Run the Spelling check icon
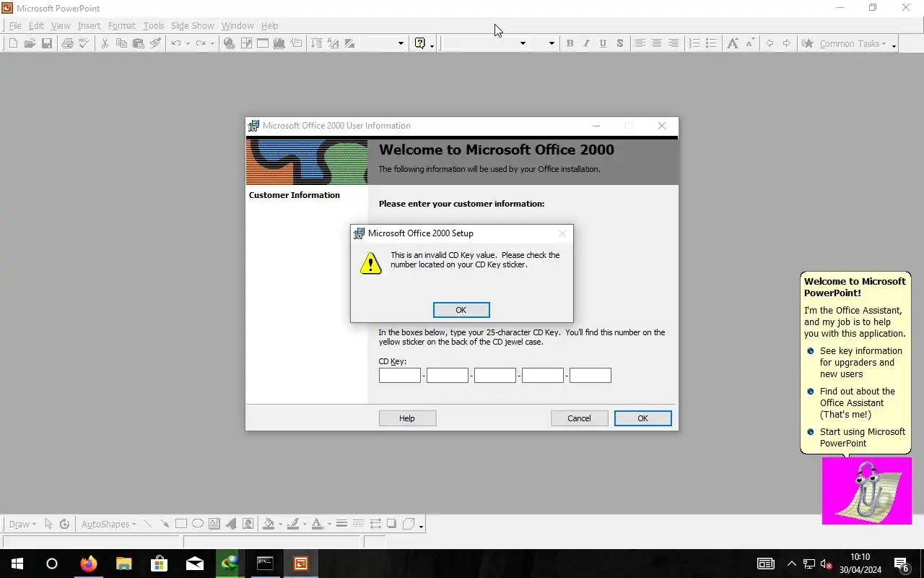Image resolution: width=924 pixels, height=578 pixels. click(x=84, y=43)
